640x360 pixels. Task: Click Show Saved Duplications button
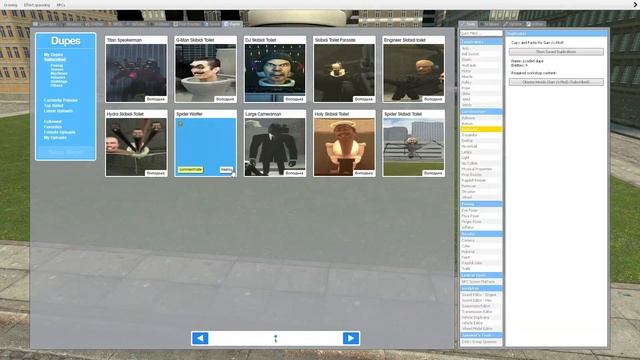pyautogui.click(x=556, y=52)
